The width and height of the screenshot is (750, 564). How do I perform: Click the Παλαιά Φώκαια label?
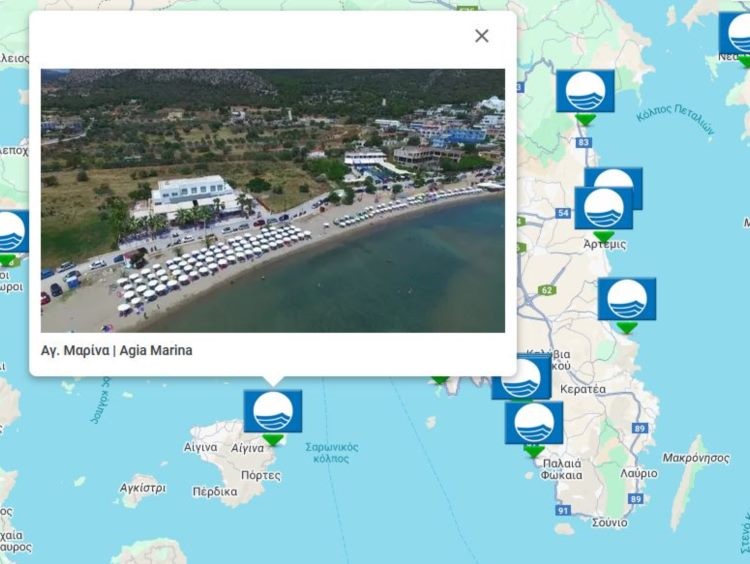coord(562,469)
